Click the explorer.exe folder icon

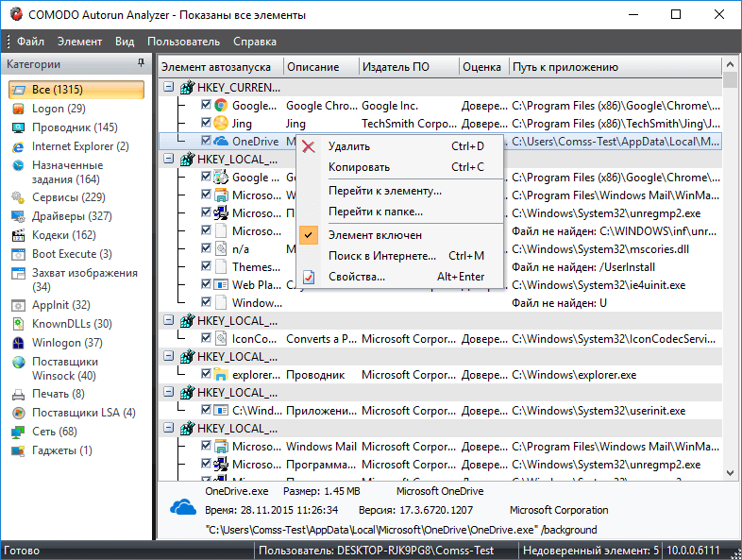tap(221, 375)
